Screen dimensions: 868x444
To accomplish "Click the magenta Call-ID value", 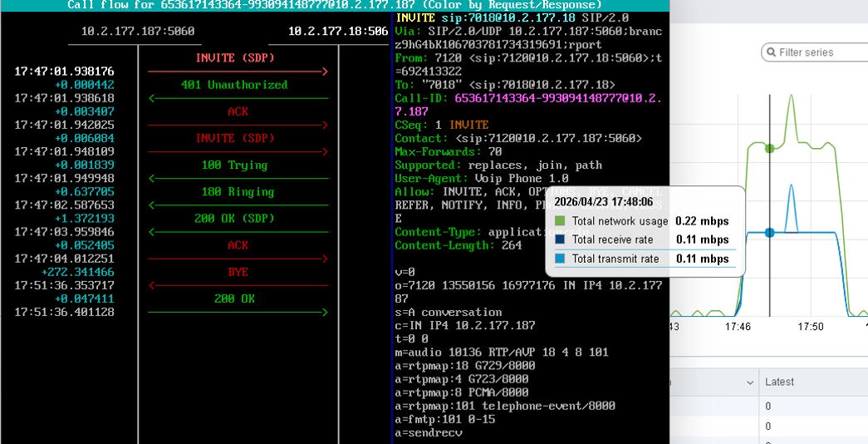I will 558,98.
